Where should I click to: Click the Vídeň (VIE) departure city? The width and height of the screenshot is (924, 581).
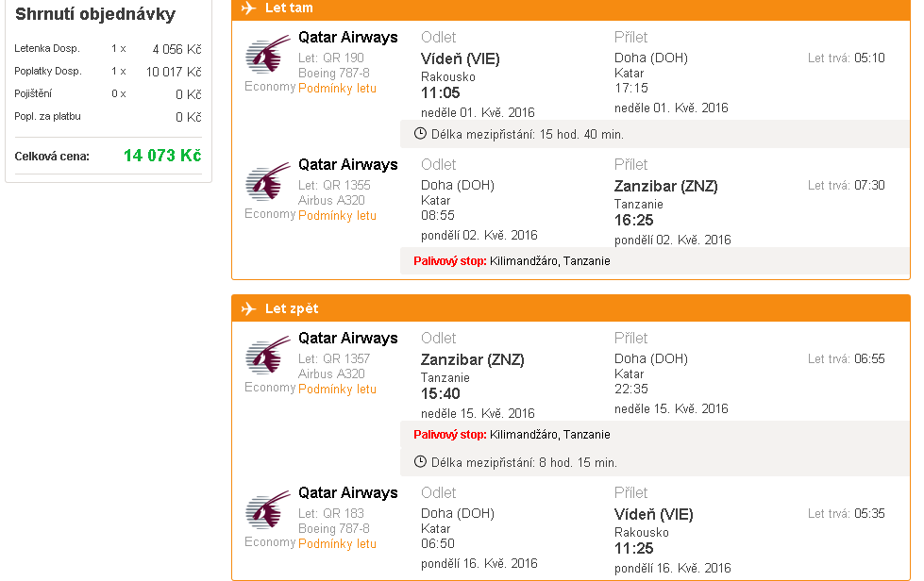point(461,58)
